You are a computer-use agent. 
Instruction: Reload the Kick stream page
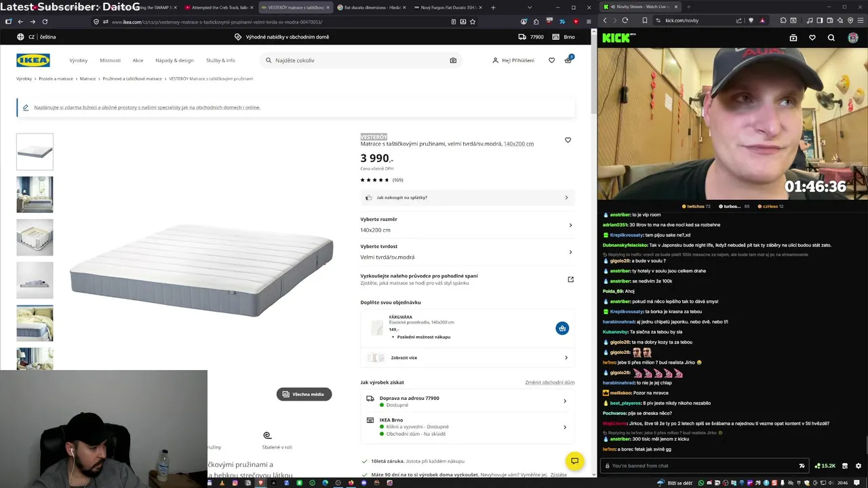coord(625,20)
